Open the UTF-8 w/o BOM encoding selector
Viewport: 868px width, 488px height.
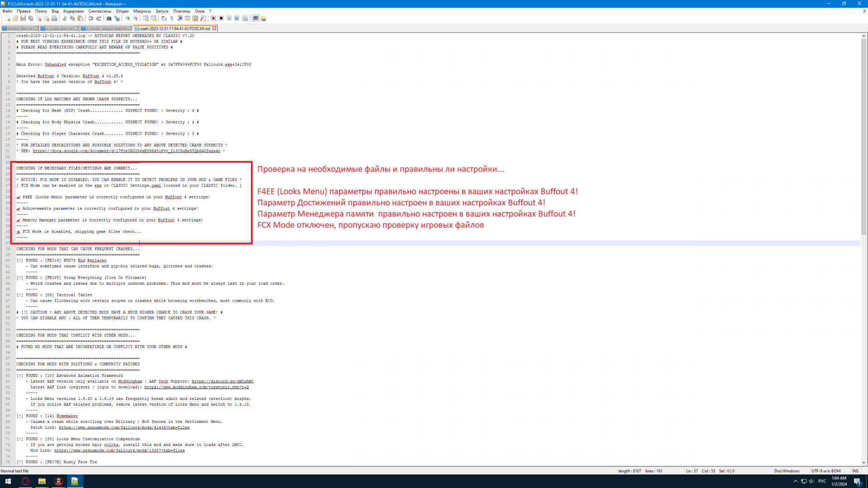coord(826,471)
